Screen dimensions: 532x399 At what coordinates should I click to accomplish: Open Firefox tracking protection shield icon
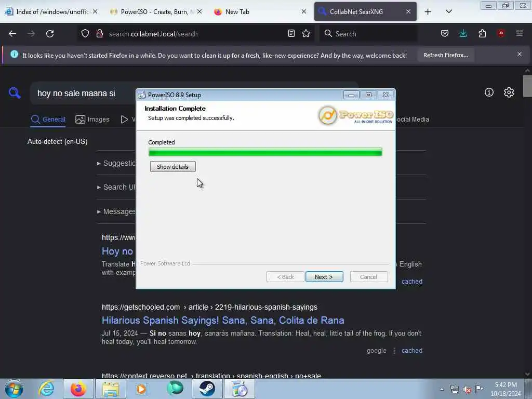85,34
